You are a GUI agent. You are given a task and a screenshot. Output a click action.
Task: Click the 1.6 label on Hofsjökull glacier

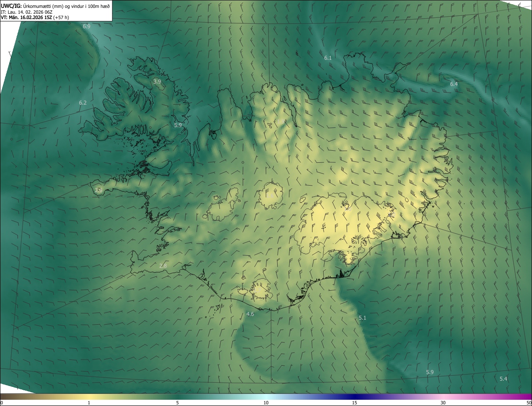point(270,196)
